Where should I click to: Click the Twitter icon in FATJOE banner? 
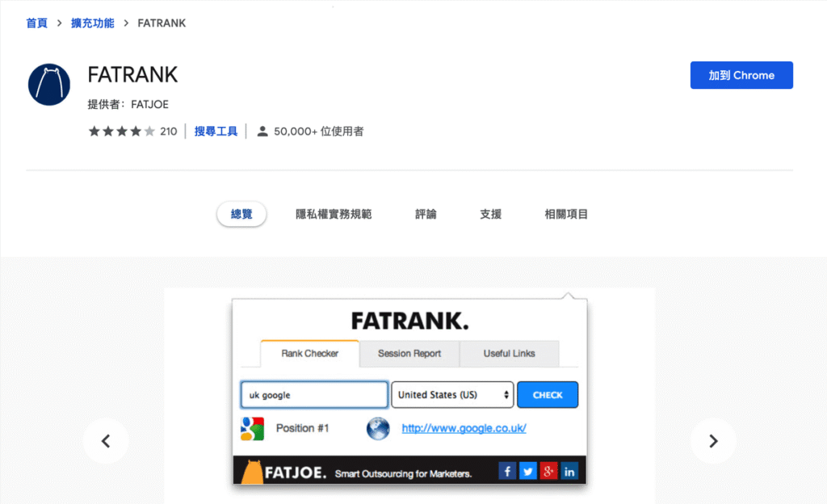pos(528,471)
